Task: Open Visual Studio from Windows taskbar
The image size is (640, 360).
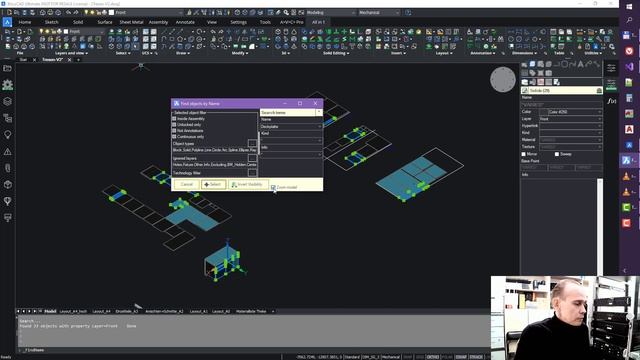Action: tap(629, 66)
